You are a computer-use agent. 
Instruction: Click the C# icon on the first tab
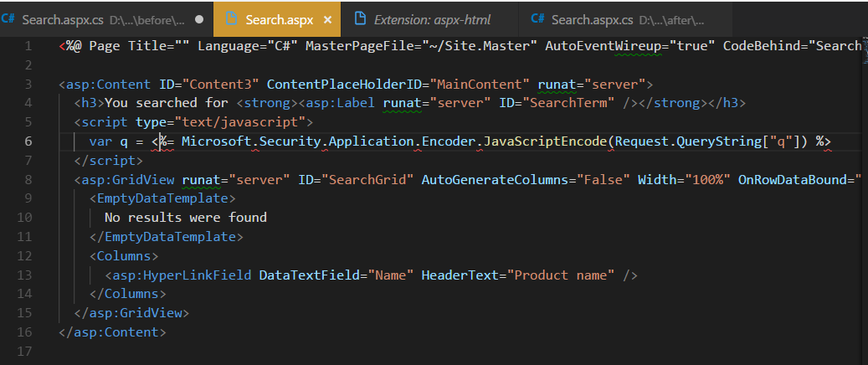click(x=8, y=18)
